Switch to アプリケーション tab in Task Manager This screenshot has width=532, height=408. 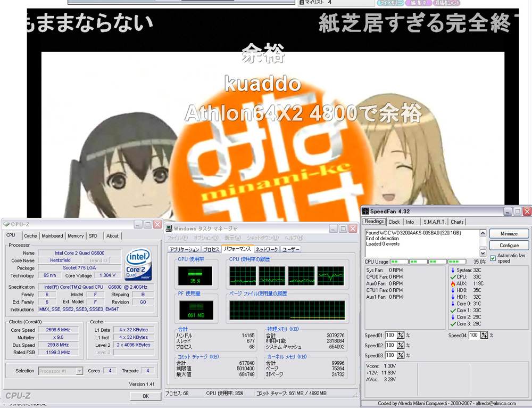click(184, 250)
